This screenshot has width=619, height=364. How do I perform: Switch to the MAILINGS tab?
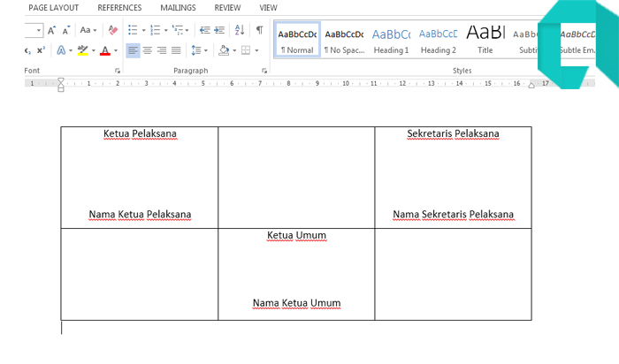pos(178,7)
